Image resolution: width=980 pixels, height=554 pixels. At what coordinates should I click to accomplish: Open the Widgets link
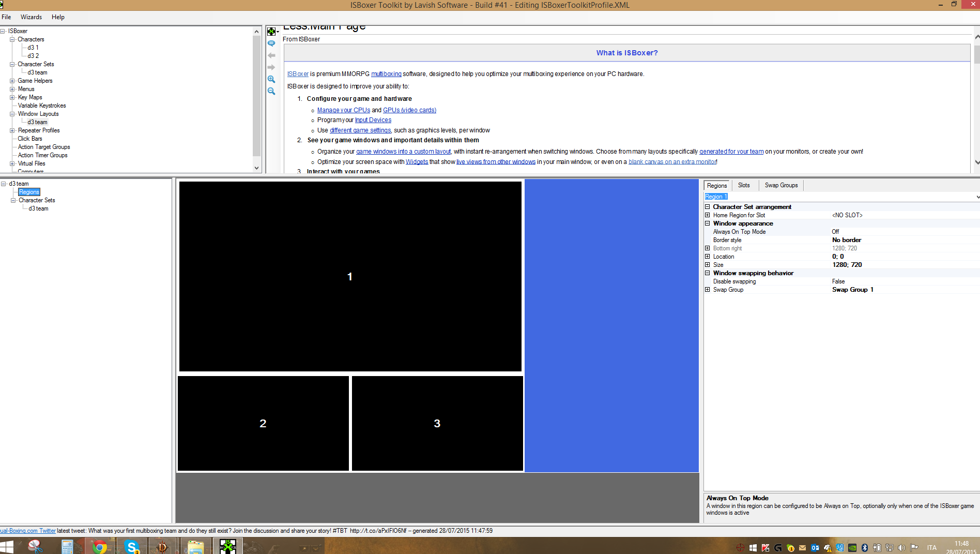pyautogui.click(x=417, y=162)
